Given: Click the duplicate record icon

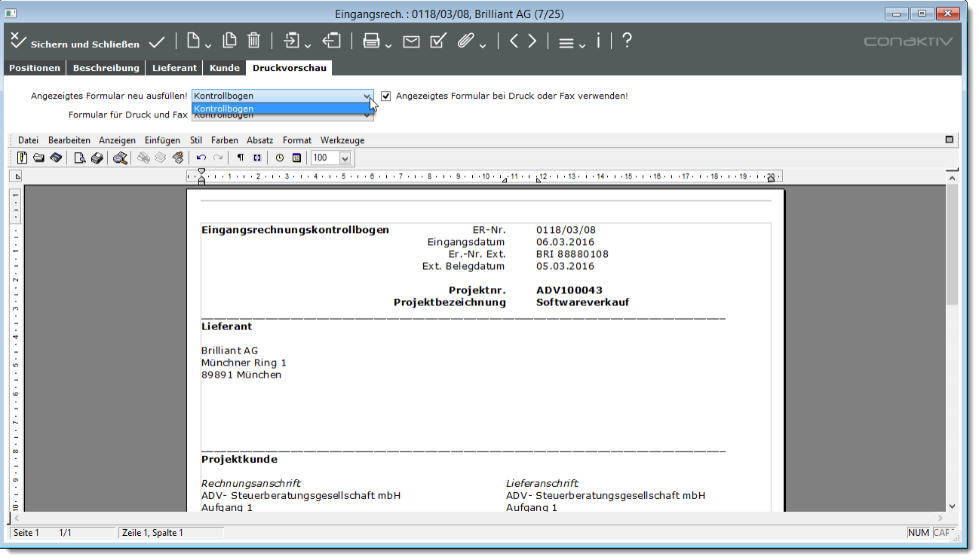Looking at the screenshot, I should pos(229,41).
